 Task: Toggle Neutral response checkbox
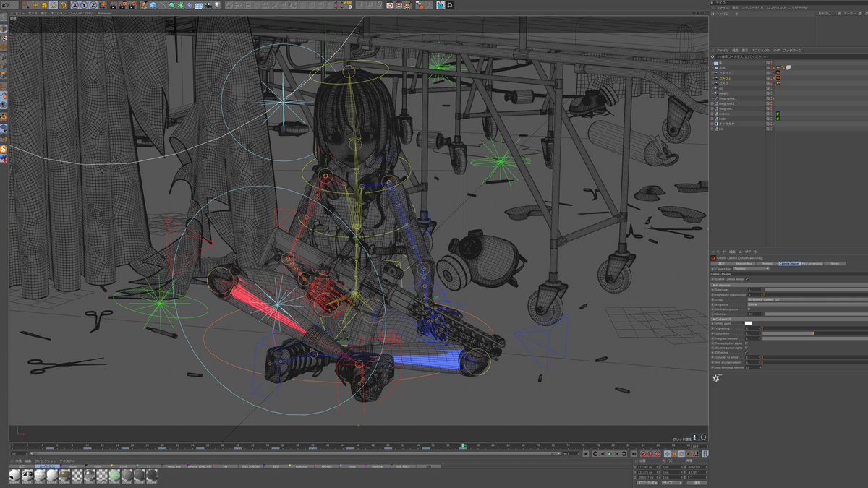(749, 309)
